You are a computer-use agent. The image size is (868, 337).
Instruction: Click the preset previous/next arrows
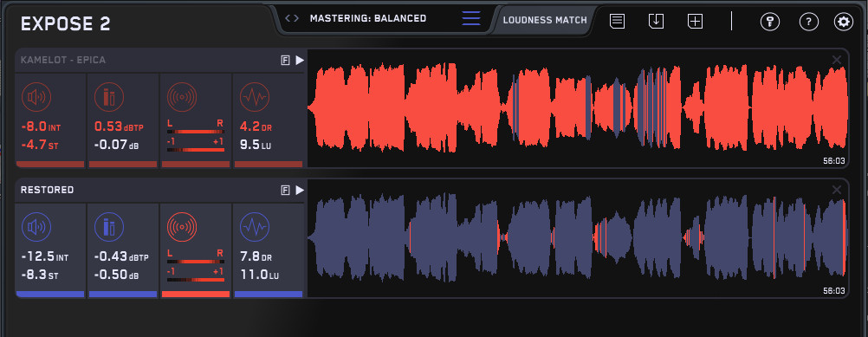pyautogui.click(x=292, y=18)
